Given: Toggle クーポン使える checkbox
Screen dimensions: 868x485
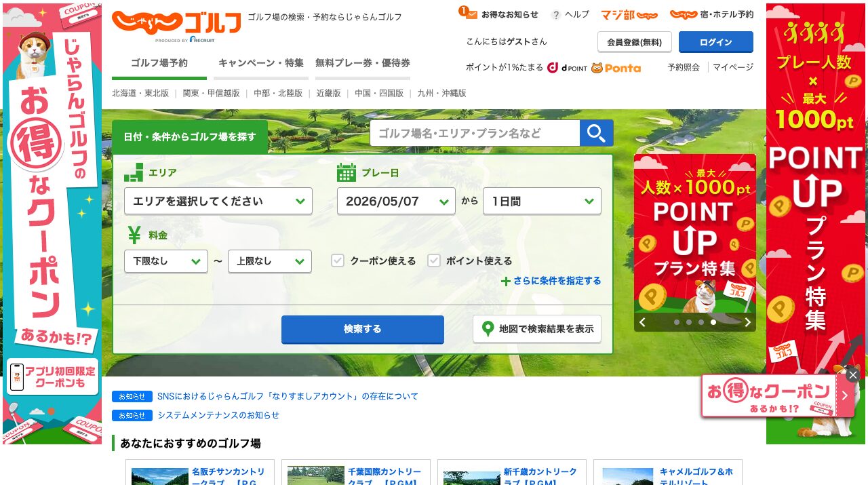Looking at the screenshot, I should pos(338,260).
